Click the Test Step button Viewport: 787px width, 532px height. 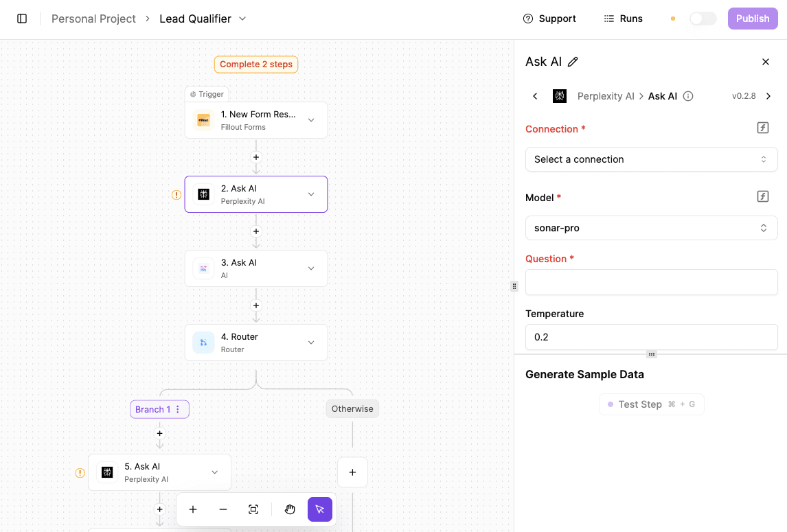pyautogui.click(x=651, y=404)
